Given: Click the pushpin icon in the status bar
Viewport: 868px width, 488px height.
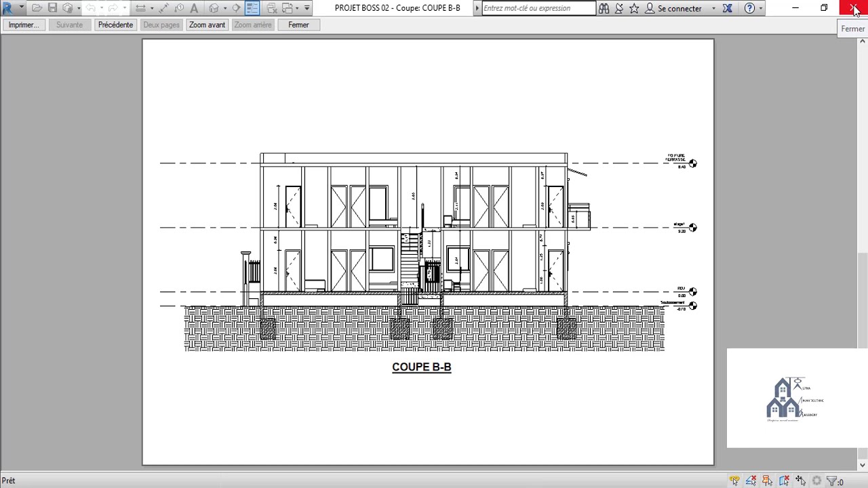Looking at the screenshot, I should [767, 480].
